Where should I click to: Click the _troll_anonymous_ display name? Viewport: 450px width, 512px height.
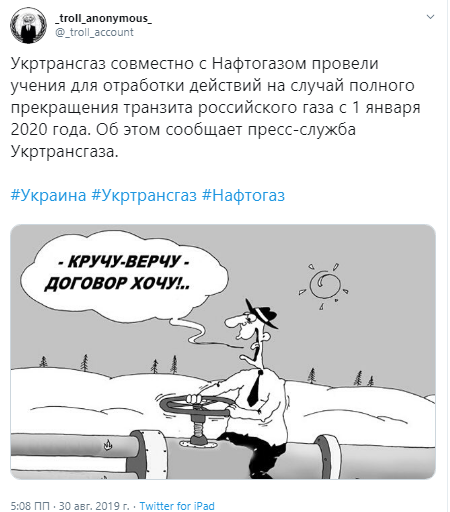point(103,18)
